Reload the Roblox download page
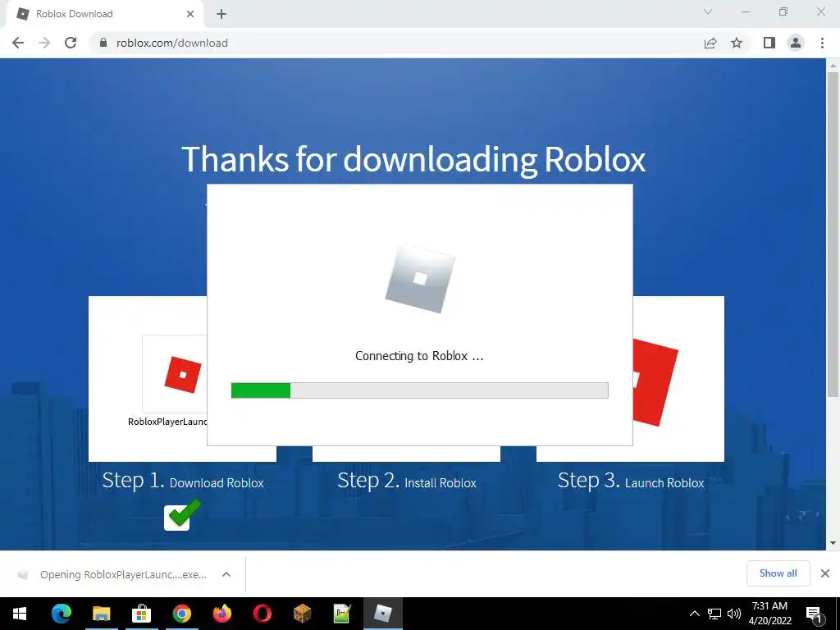This screenshot has height=630, width=840. 71,43
